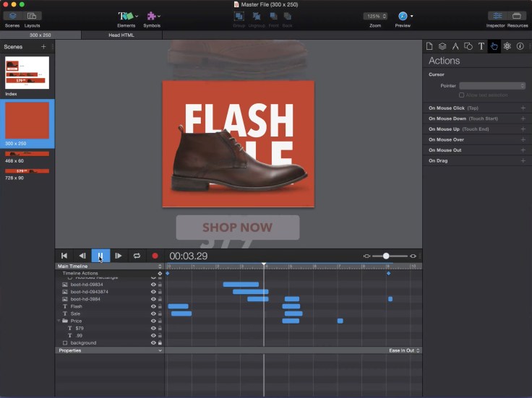Select the Document inspector page icon

point(429,46)
